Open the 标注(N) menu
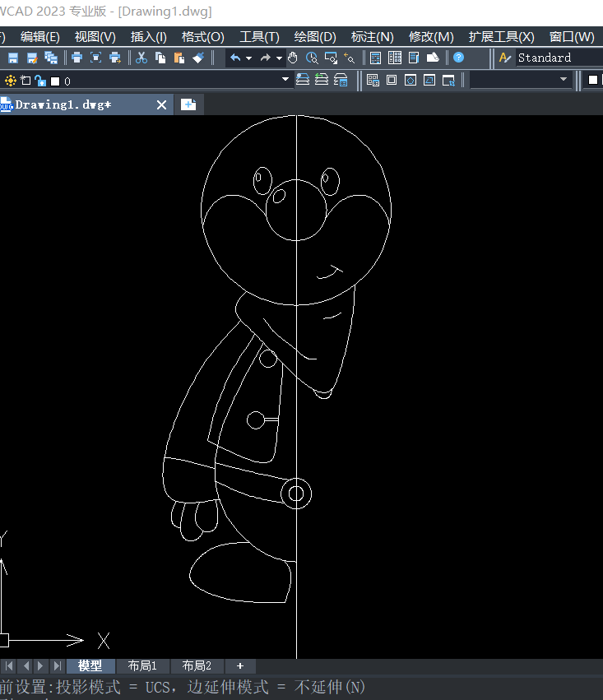The height and width of the screenshot is (700, 603). click(372, 37)
